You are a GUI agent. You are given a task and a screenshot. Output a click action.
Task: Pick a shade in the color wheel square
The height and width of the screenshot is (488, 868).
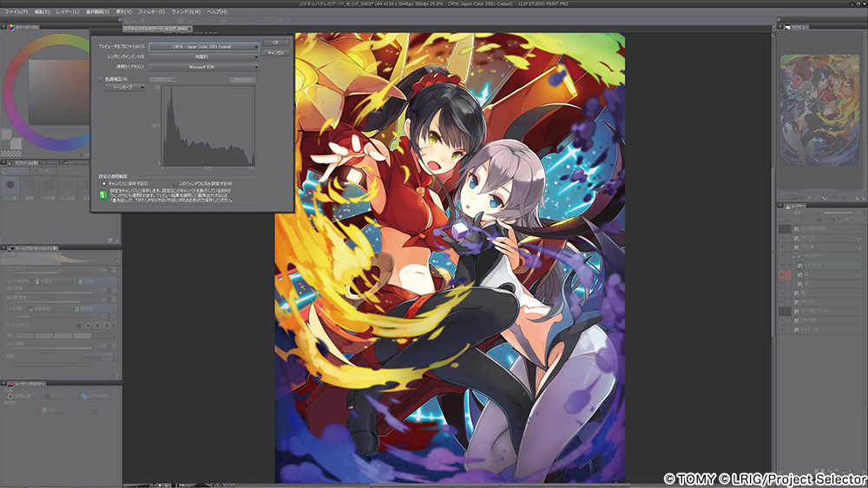59,93
